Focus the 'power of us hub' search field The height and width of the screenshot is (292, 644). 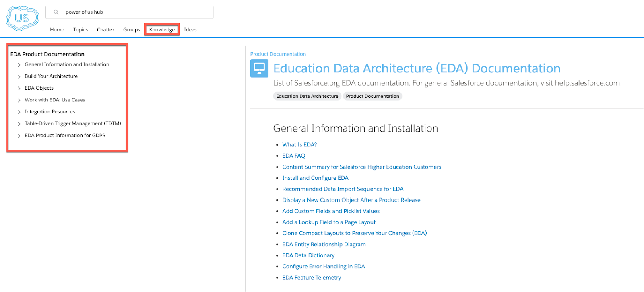[x=130, y=12]
